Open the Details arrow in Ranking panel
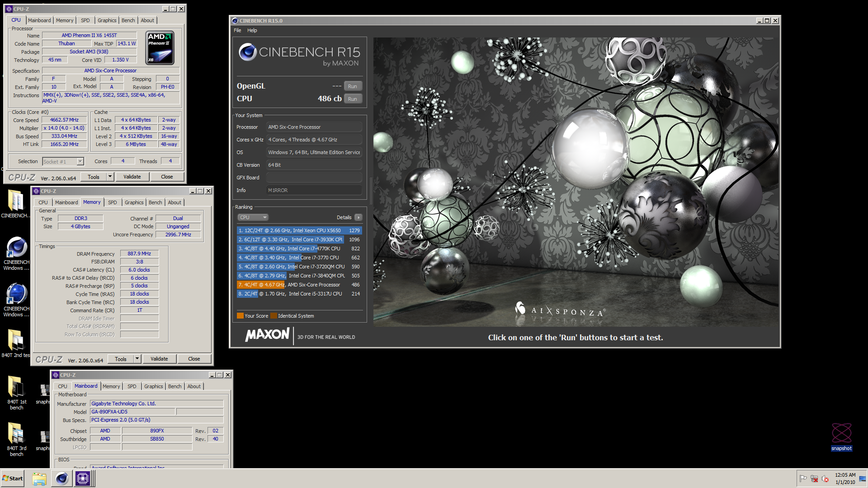The height and width of the screenshot is (488, 868). pyautogui.click(x=359, y=217)
